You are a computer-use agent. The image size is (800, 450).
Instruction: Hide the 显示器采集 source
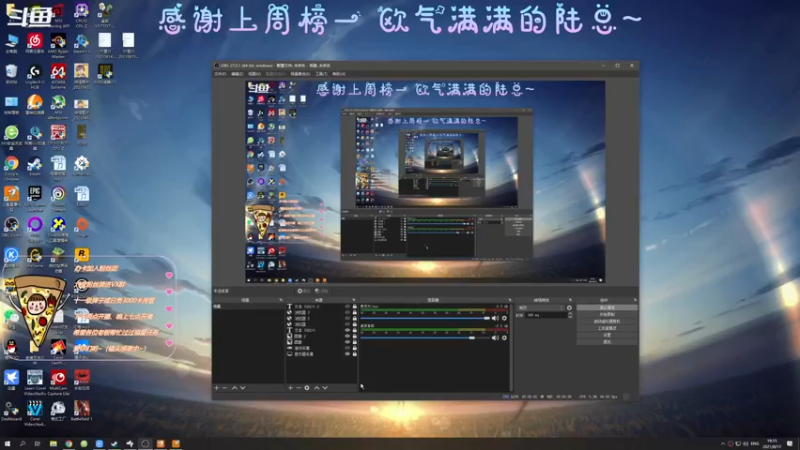(347, 354)
